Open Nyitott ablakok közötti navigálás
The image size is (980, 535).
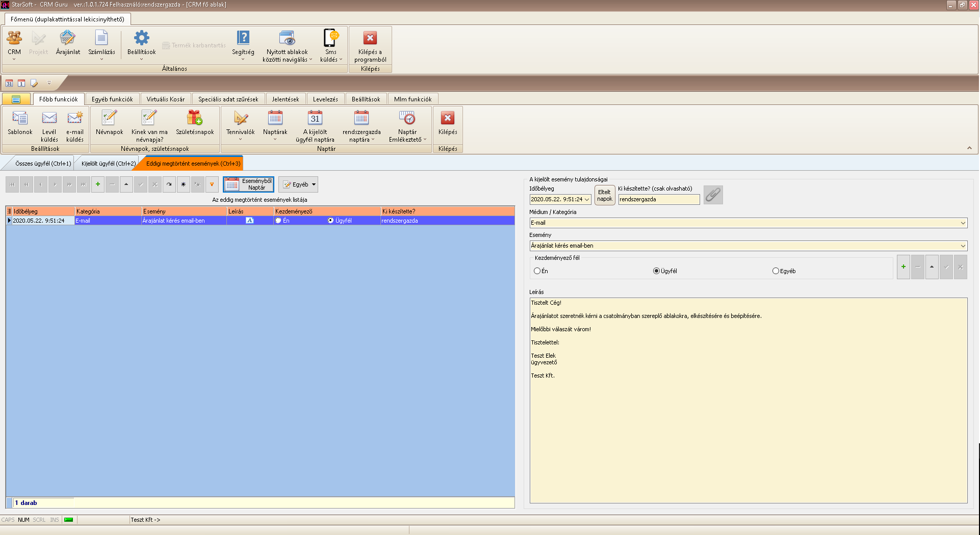click(287, 46)
